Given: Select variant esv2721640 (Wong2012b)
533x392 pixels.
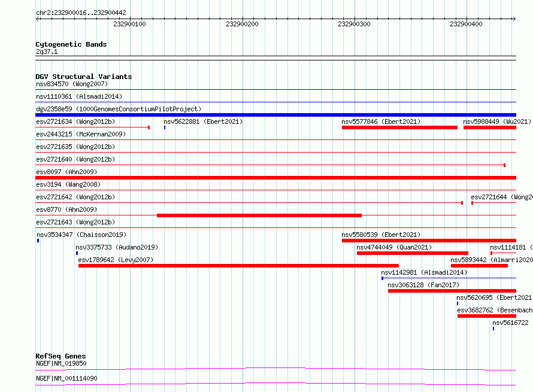Looking at the screenshot, I should click(75, 159).
